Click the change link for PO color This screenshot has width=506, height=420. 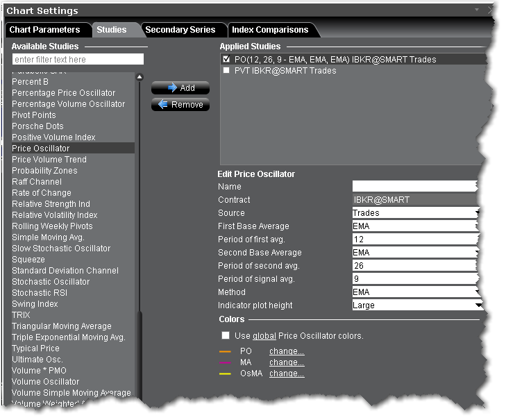(x=287, y=351)
